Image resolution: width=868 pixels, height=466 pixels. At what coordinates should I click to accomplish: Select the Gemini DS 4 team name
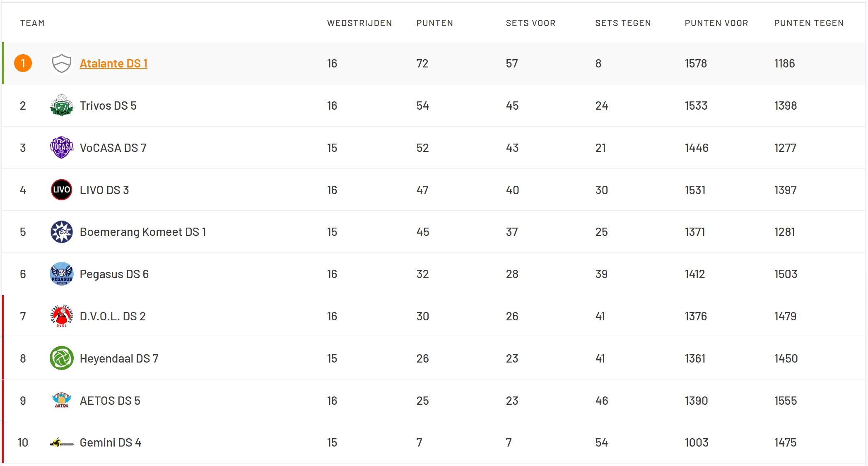110,443
